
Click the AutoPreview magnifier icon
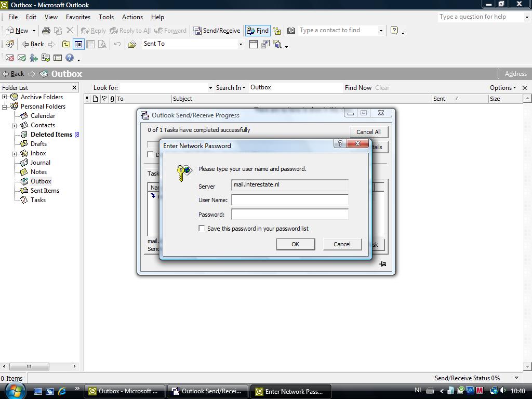pos(277,44)
